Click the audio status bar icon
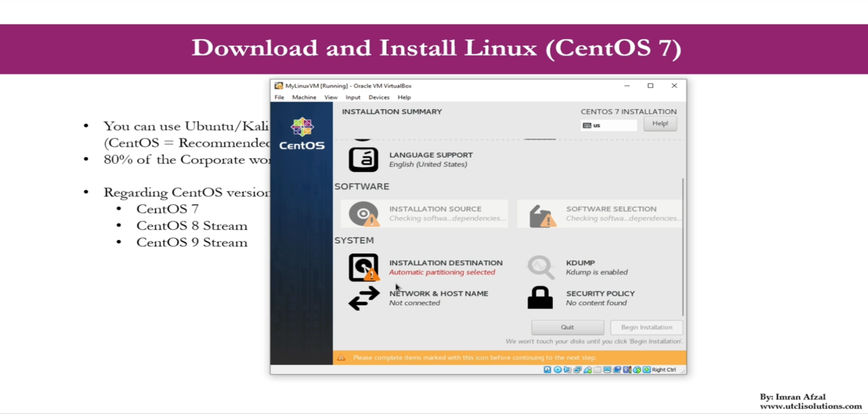 pyautogui.click(x=567, y=370)
